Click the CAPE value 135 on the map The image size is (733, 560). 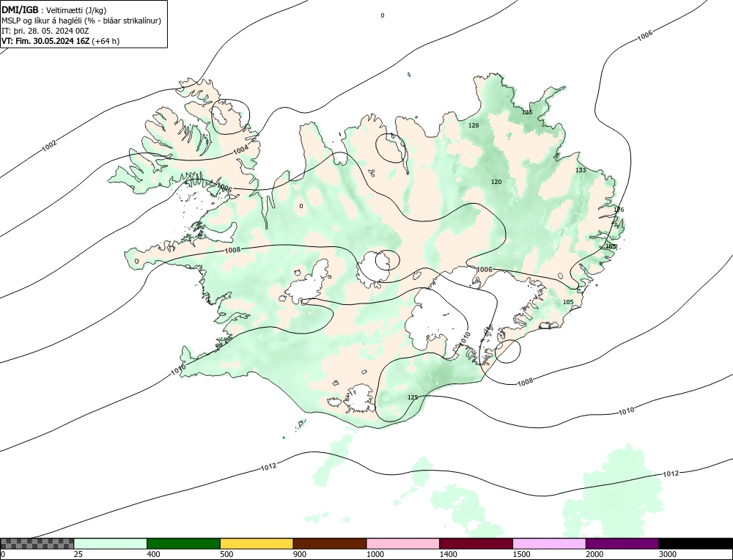(x=527, y=112)
